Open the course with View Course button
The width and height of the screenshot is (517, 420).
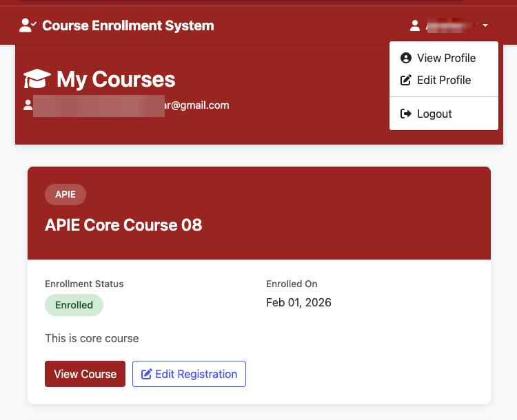(85, 374)
